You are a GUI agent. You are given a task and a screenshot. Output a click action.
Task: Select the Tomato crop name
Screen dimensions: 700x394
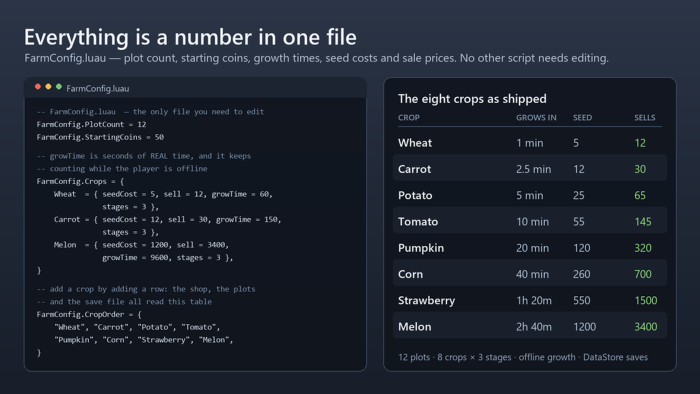pyautogui.click(x=418, y=222)
